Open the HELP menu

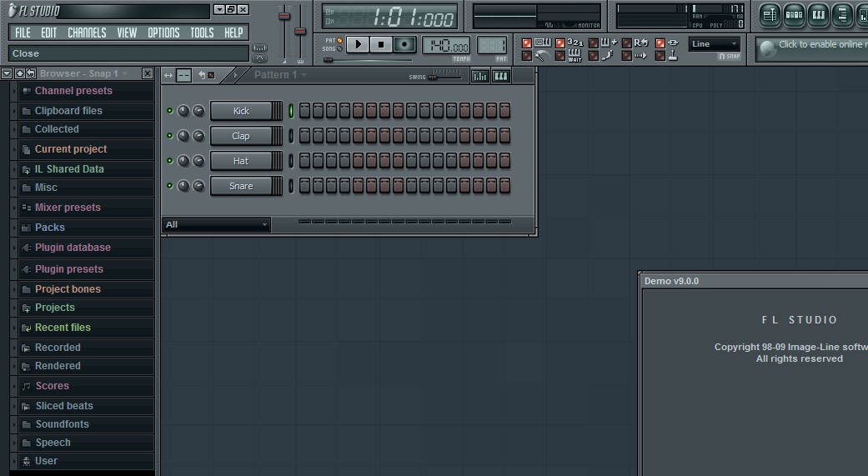[233, 33]
